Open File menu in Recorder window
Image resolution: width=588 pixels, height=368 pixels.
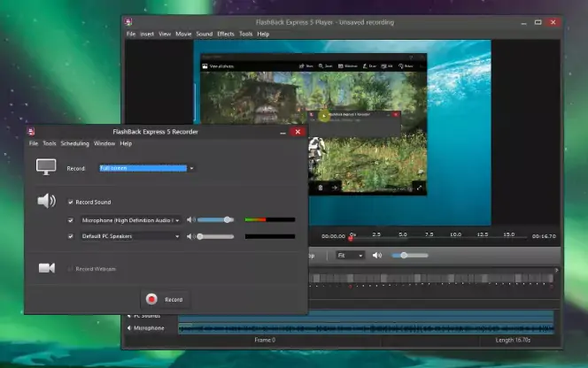(x=34, y=143)
